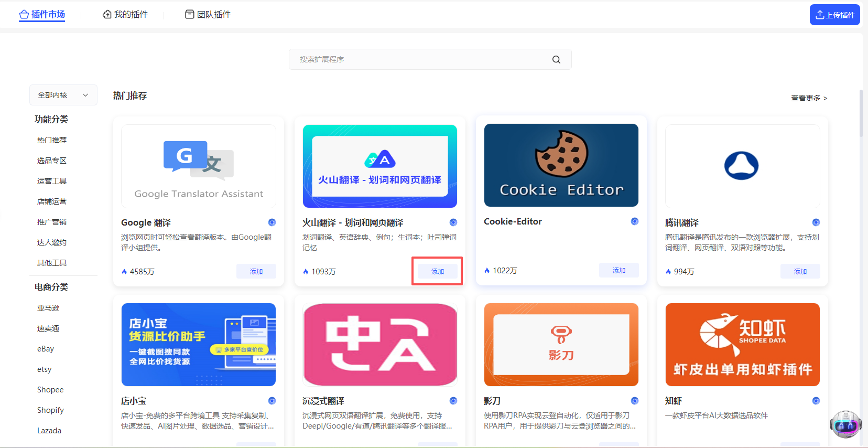Click the 腾讯翻译 title

click(x=682, y=223)
